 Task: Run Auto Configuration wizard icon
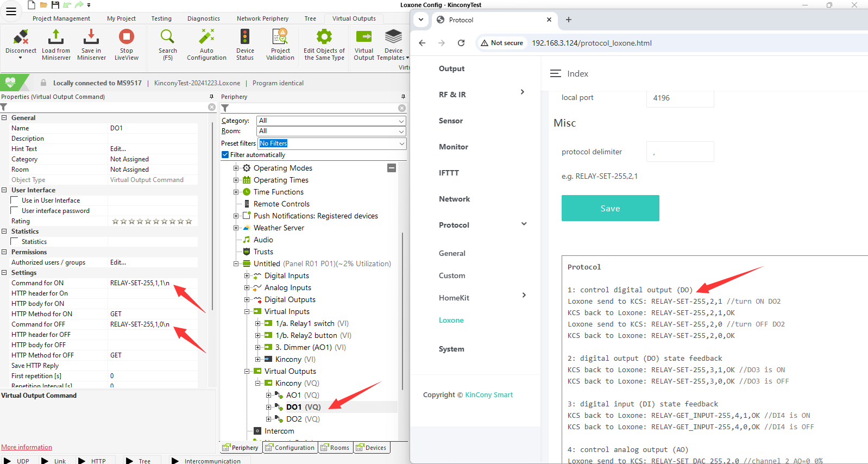coord(206,37)
